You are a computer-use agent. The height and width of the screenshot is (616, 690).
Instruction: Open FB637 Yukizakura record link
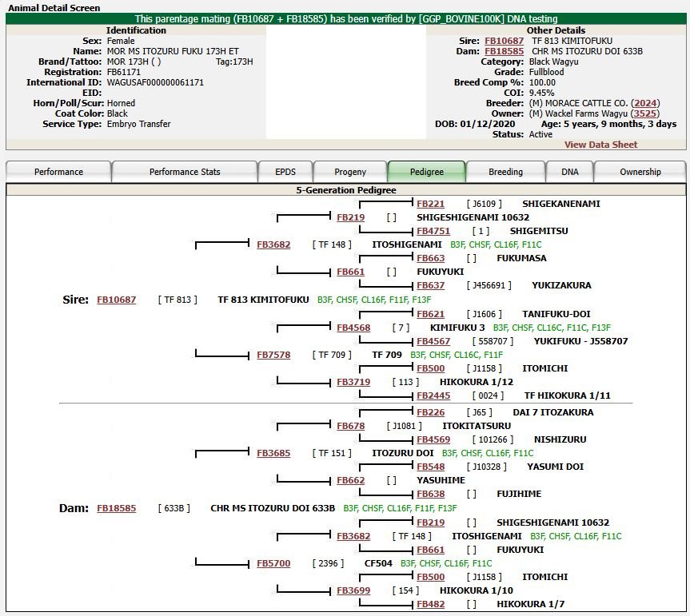(430, 285)
